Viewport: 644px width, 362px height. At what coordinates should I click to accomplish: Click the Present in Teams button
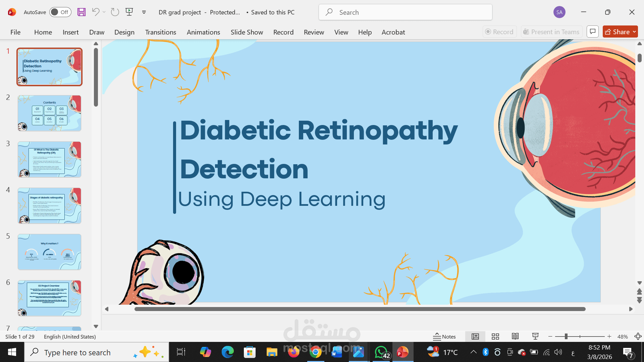pyautogui.click(x=551, y=32)
